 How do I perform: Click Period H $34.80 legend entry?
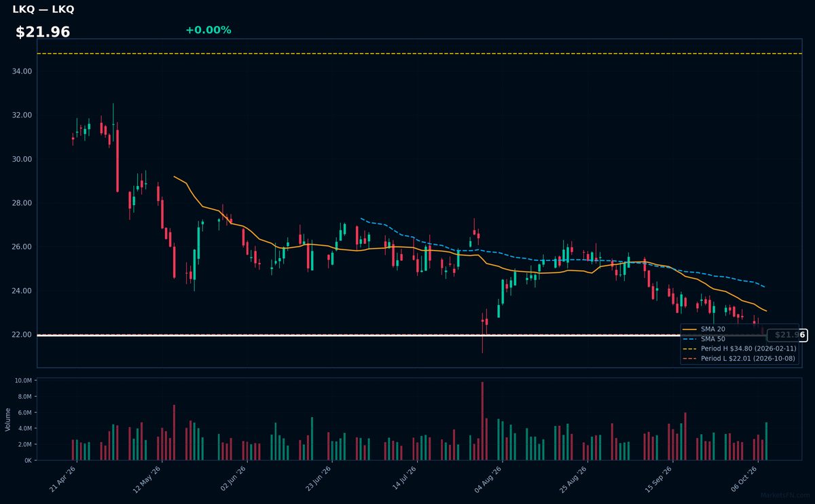tap(740, 348)
